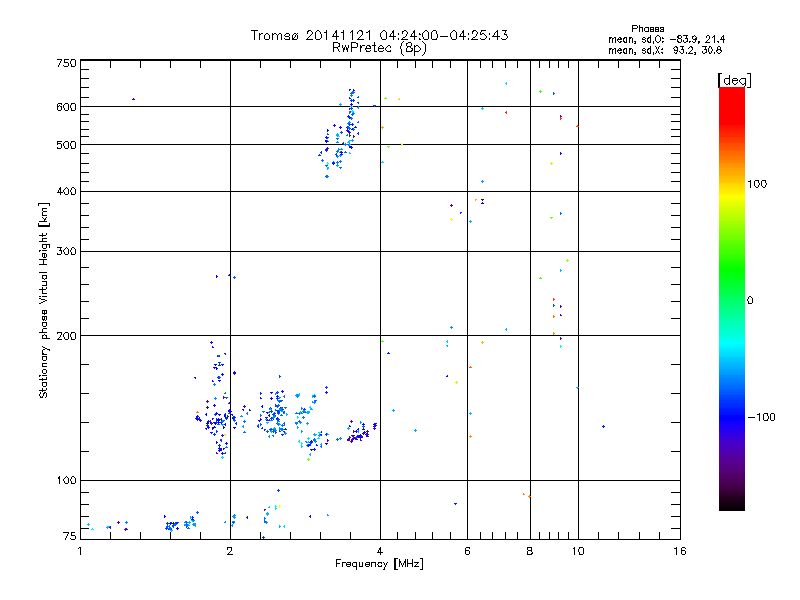Viewport: 800px width, 600px height.
Task: Click the "6" frequency tick label
Action: point(467,551)
